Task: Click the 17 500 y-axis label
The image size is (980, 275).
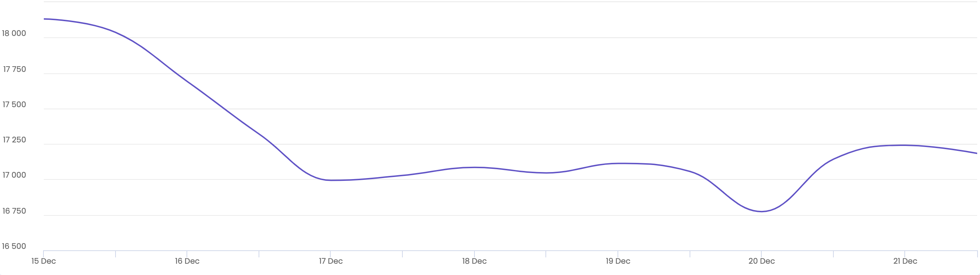Action: [x=14, y=104]
